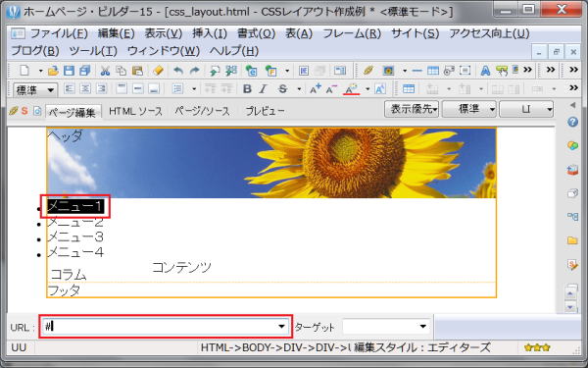The width and height of the screenshot is (588, 368).
Task: Align text left in formatting toolbar
Action: [70, 89]
